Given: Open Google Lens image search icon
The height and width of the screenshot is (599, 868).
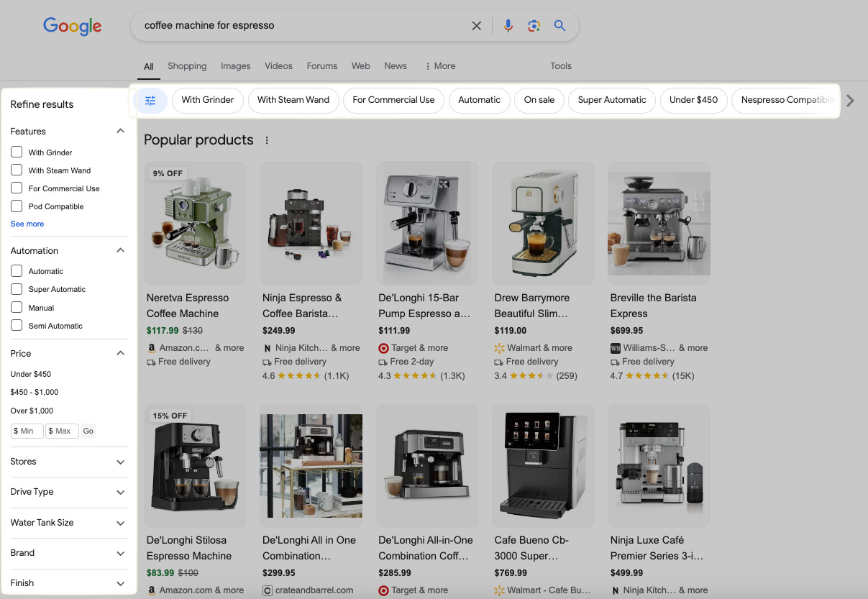Looking at the screenshot, I should 534,26.
